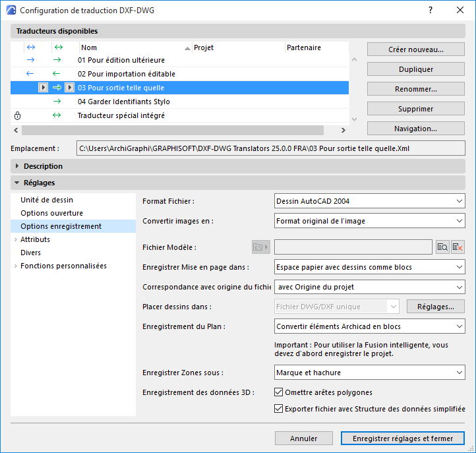Open the first small arrow popup in row 03
The width and height of the screenshot is (476, 453).
point(43,88)
